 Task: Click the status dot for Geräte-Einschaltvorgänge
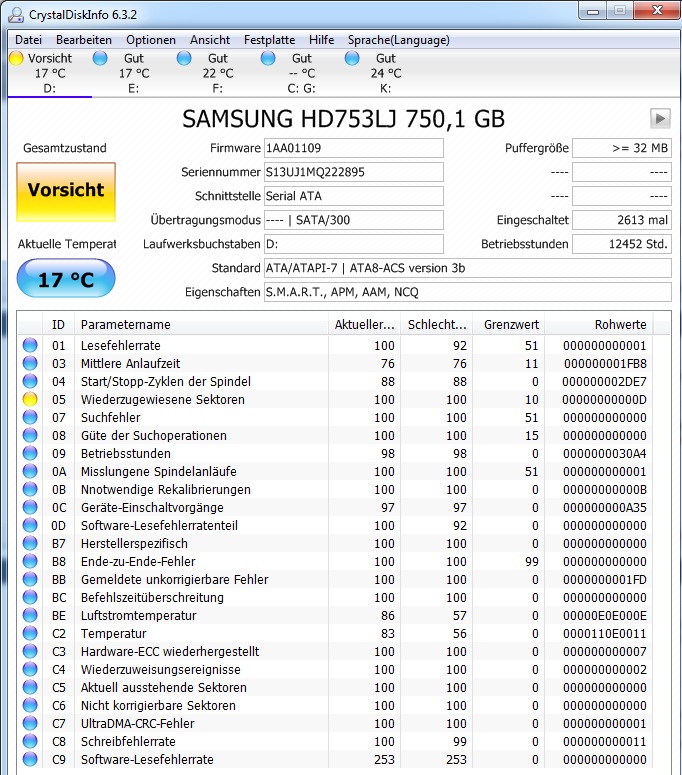click(x=30, y=507)
